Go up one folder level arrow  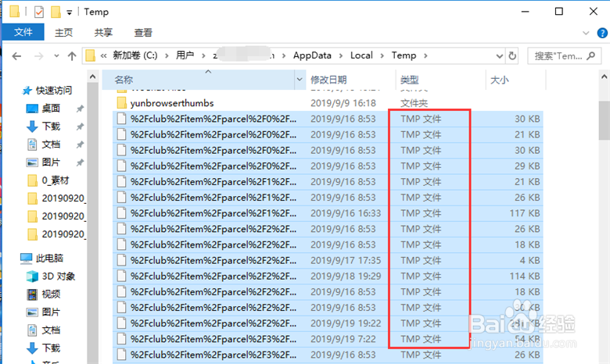[x=72, y=56]
